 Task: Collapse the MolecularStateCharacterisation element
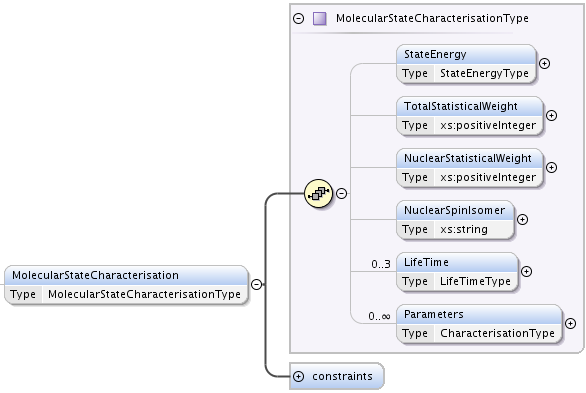256,285
